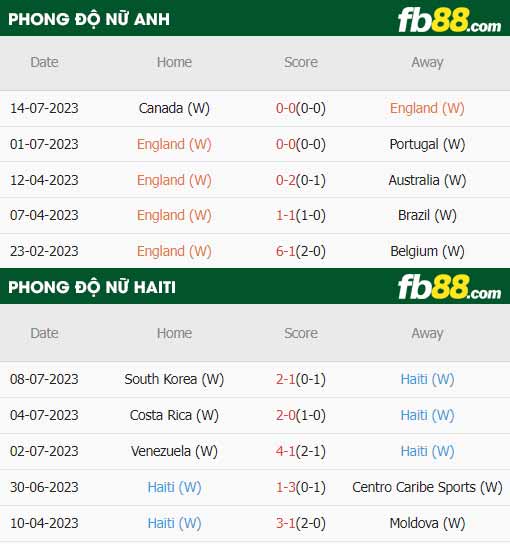This screenshot has width=510, height=544.
Task: Click Belgium (W) away team
Action: 427,251
